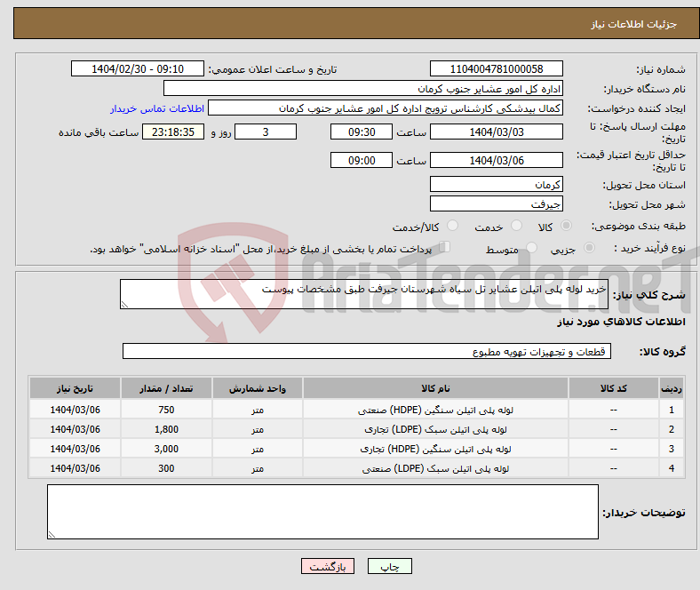Click the announcement date field 1404/02/30 - 09:10
The image size is (700, 590).
pyautogui.click(x=138, y=68)
